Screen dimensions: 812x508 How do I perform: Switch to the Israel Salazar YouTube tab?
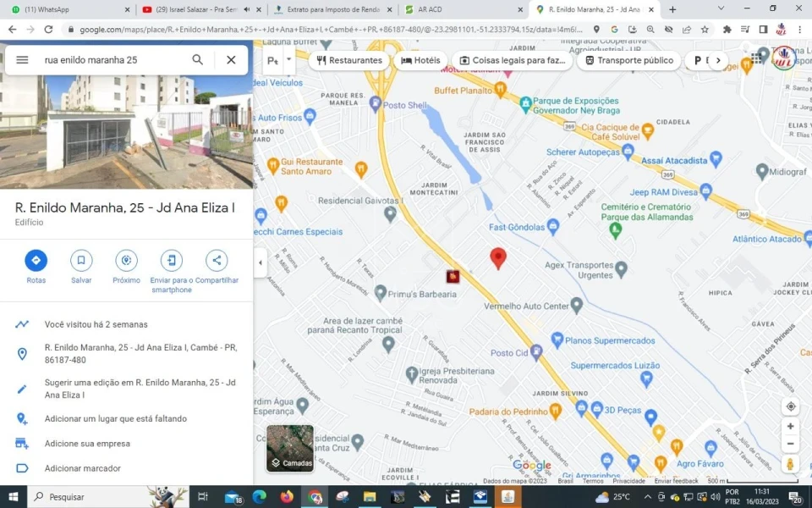click(x=201, y=9)
